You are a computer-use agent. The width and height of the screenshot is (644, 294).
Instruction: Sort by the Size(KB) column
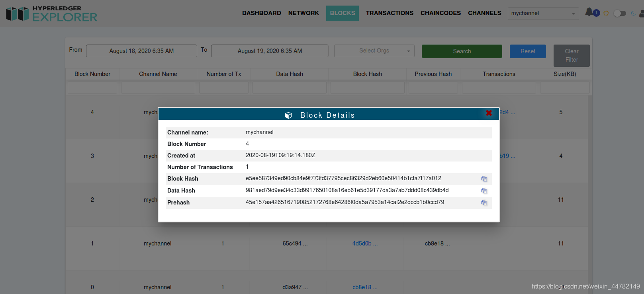(x=565, y=74)
